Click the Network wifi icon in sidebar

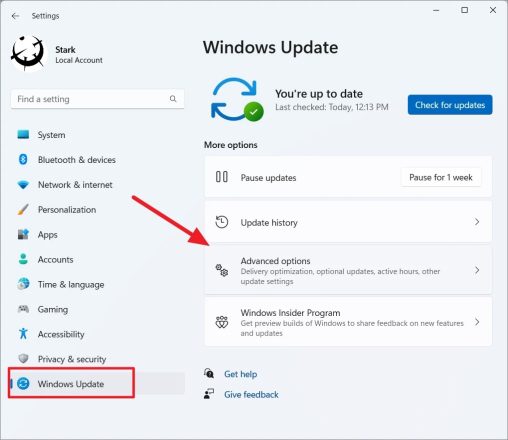(x=23, y=184)
